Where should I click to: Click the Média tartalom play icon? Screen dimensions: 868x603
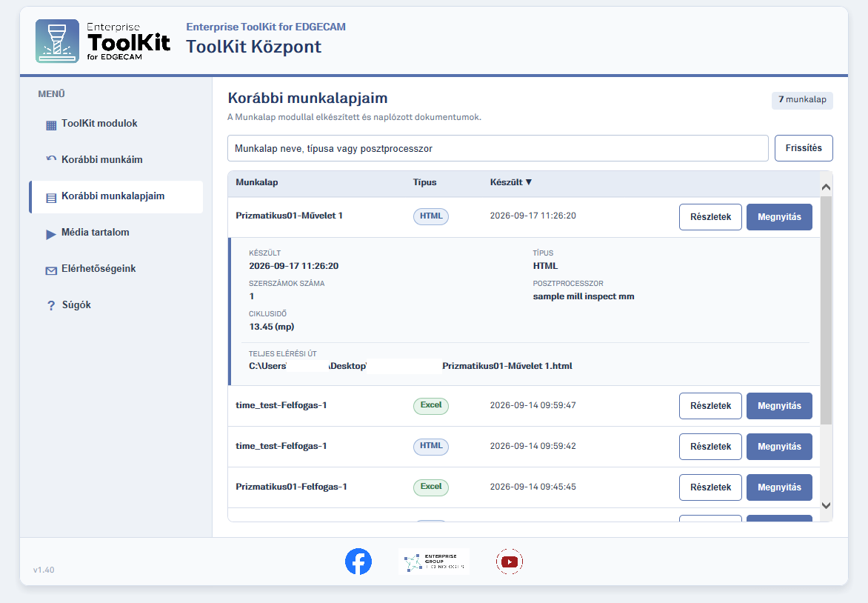click(51, 234)
